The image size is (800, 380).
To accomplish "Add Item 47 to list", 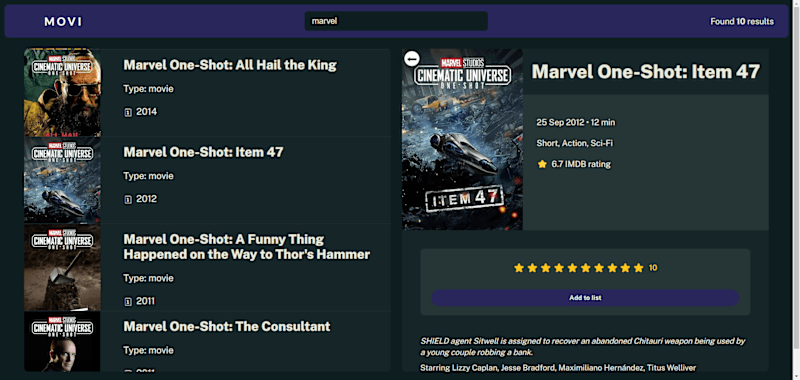I will tap(585, 298).
